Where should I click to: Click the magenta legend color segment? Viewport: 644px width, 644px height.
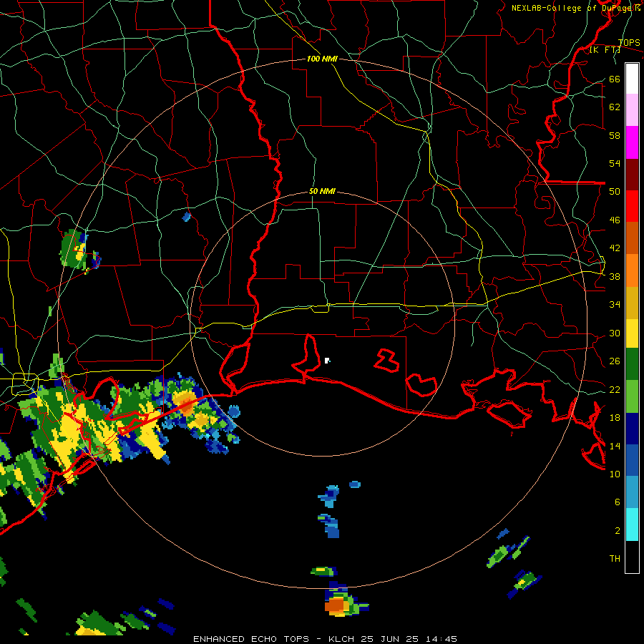(x=632, y=142)
